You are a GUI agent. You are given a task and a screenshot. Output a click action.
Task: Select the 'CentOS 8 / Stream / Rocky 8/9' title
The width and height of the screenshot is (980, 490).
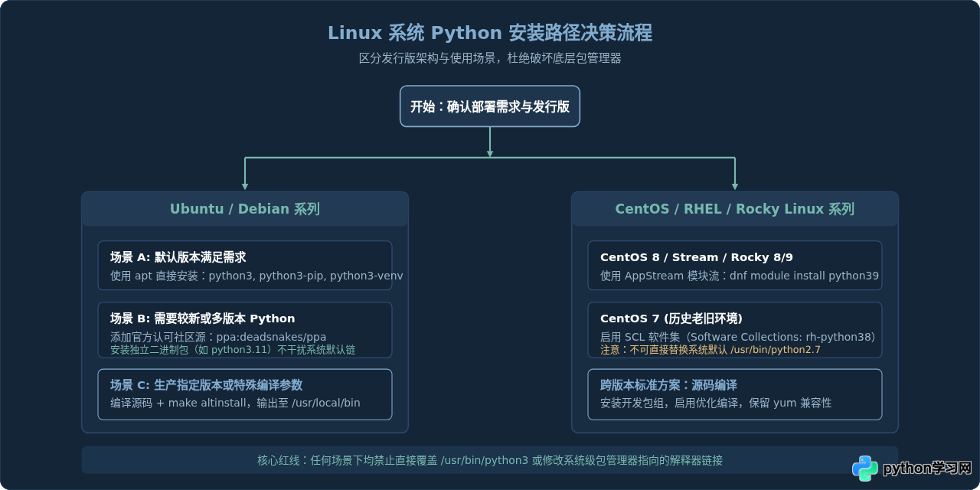pyautogui.click(x=696, y=257)
